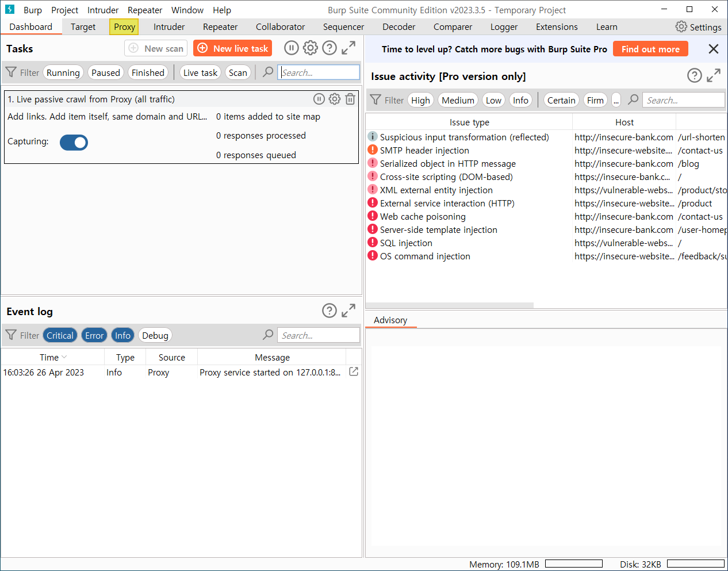Click the Event log filter funnel icon
The image size is (728, 571).
(x=11, y=335)
